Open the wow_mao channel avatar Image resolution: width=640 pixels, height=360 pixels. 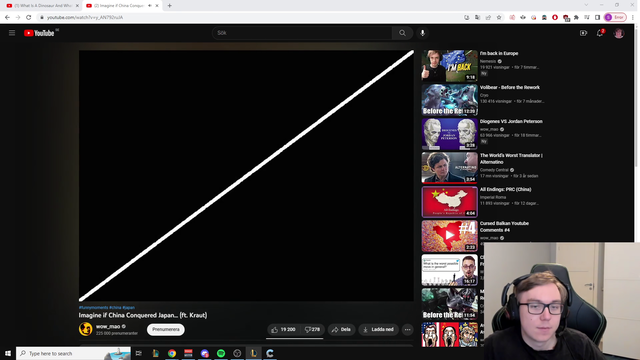click(x=86, y=329)
